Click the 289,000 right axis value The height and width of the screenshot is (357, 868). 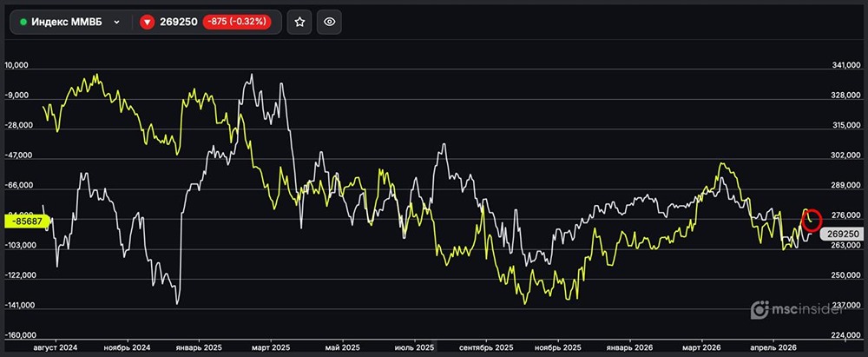[846, 186]
